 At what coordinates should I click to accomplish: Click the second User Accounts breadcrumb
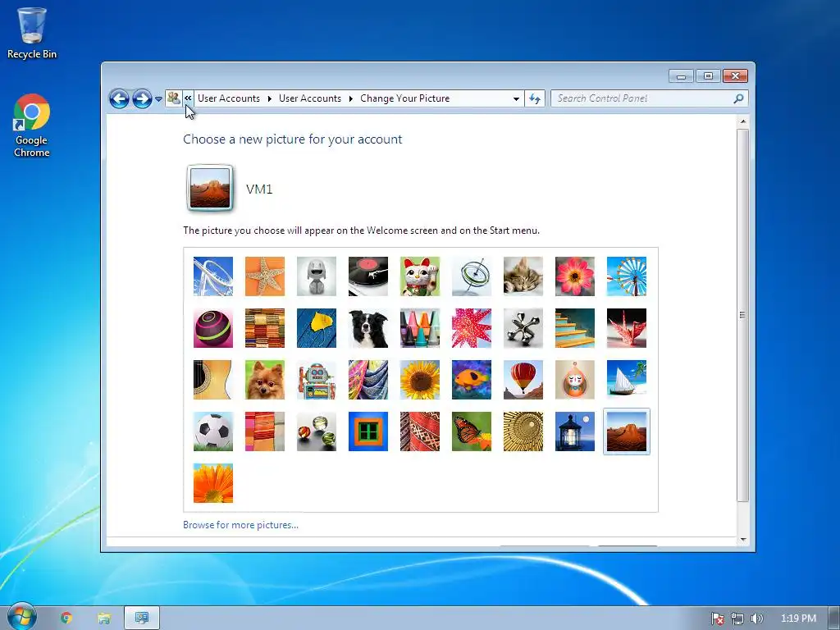click(310, 98)
